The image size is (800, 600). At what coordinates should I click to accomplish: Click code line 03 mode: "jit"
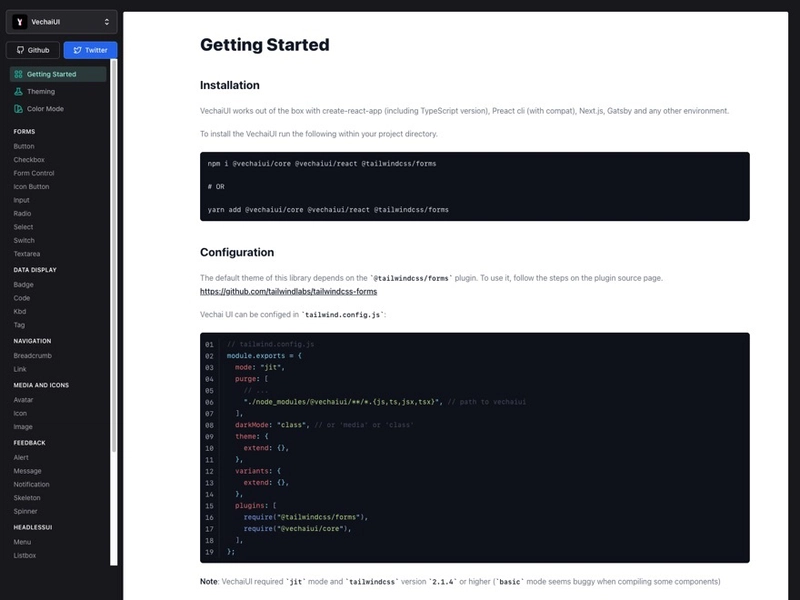260,367
